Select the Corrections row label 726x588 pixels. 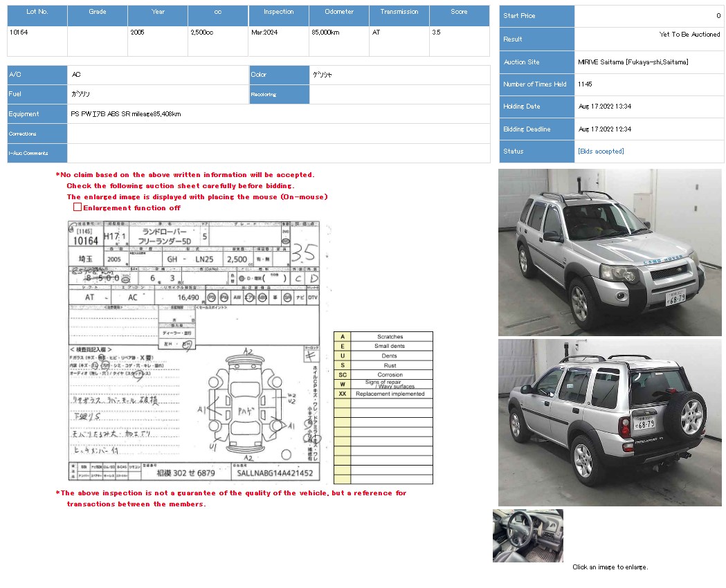click(x=37, y=134)
